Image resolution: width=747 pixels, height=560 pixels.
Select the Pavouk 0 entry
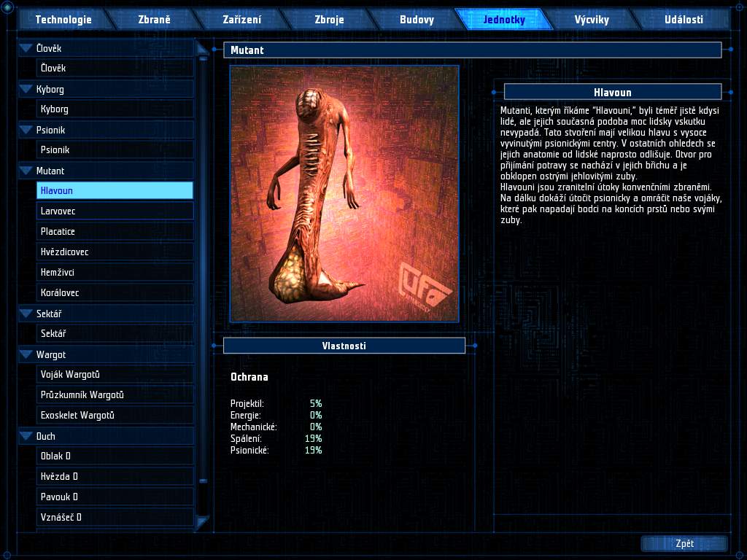click(x=115, y=497)
